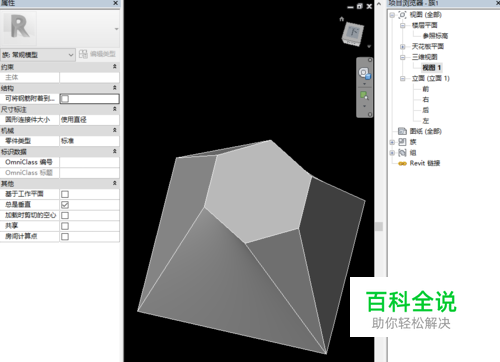Expand the 组 tree node
The image size is (500, 362).
[392, 153]
